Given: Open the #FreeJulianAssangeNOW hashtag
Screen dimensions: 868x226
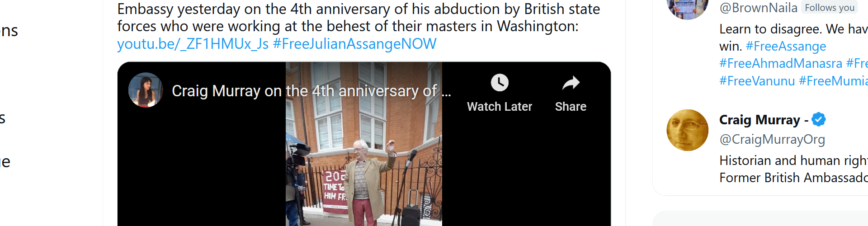Looking at the screenshot, I should (x=355, y=44).
